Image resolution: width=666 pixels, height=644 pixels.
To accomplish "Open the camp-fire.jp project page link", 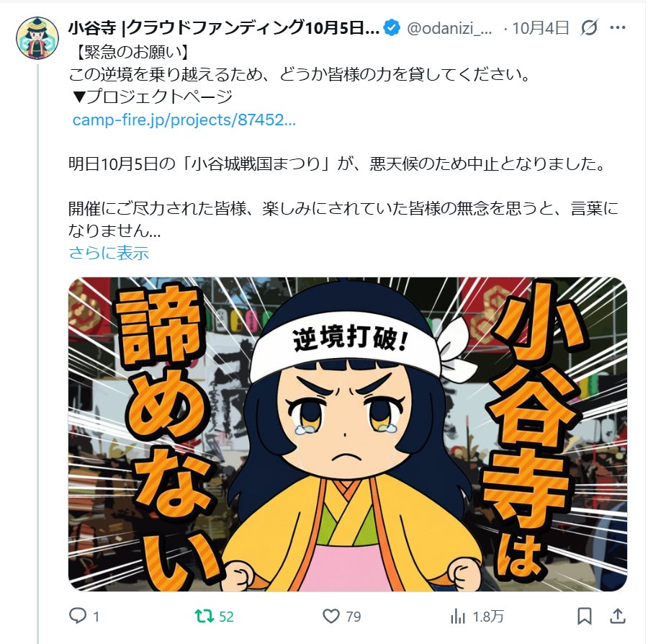I will coord(184,120).
